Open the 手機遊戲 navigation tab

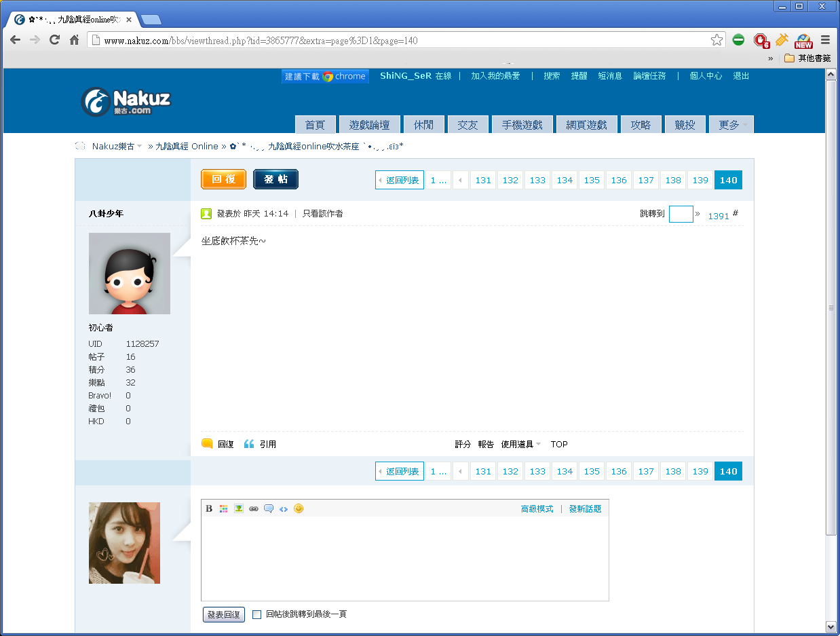(x=522, y=125)
